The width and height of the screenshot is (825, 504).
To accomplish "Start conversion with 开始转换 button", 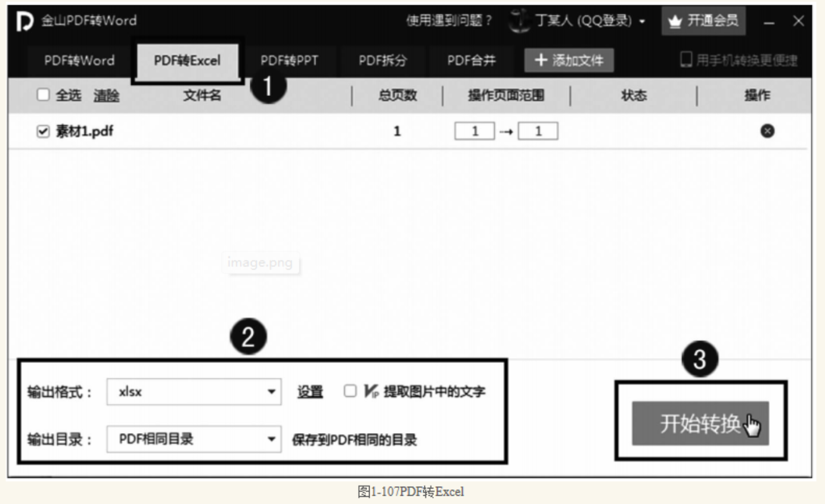I will [700, 424].
